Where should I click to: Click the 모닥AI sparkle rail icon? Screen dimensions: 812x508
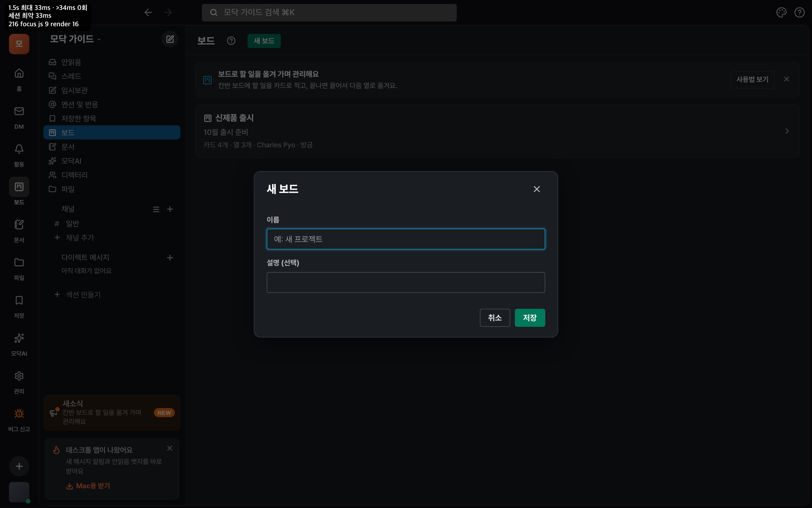tap(19, 338)
